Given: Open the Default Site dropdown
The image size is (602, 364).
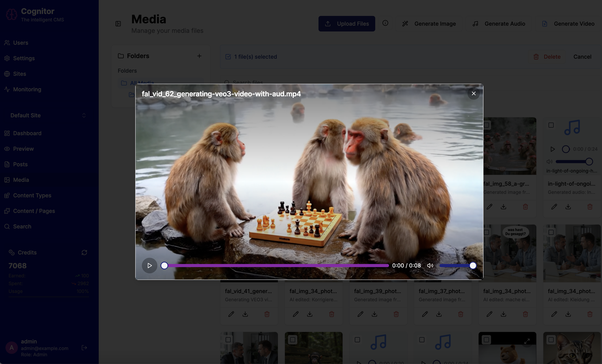Looking at the screenshot, I should tap(47, 115).
